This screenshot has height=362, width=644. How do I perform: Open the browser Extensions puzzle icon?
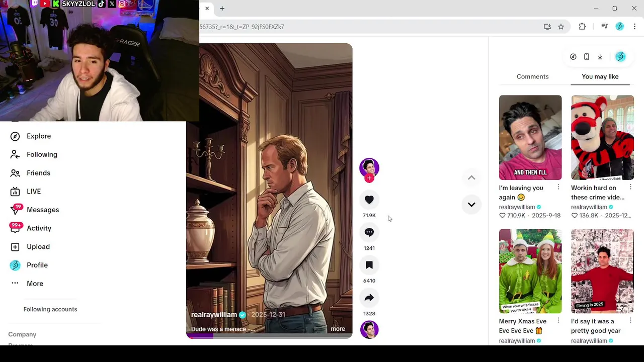(582, 27)
